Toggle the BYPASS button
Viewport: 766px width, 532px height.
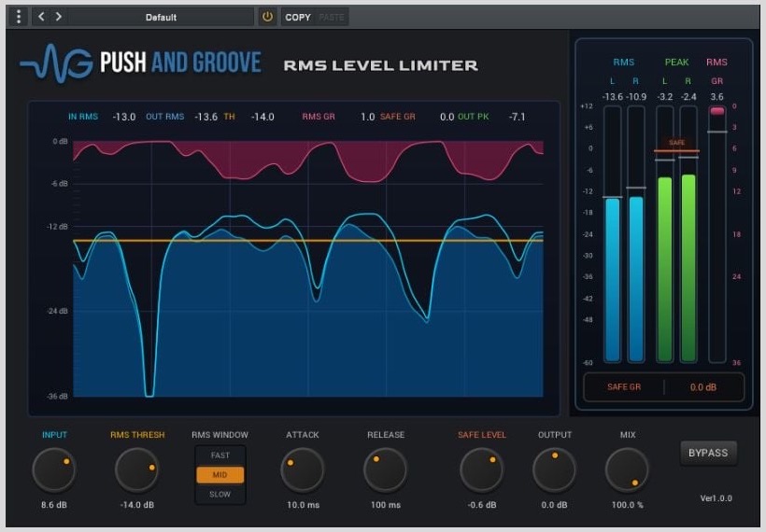[708, 453]
